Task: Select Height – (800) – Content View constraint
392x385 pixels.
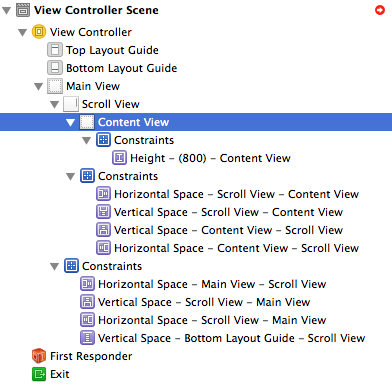Action: pyautogui.click(x=210, y=158)
